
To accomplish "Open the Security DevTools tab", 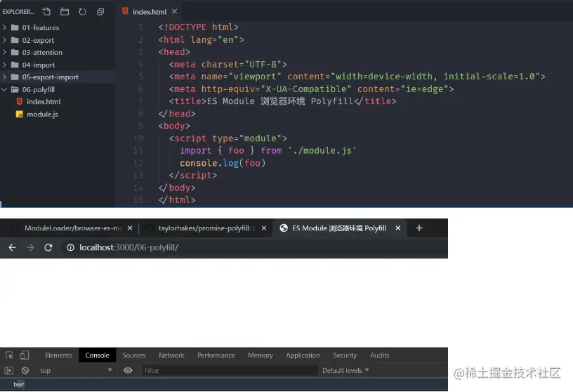I will pyautogui.click(x=345, y=355).
